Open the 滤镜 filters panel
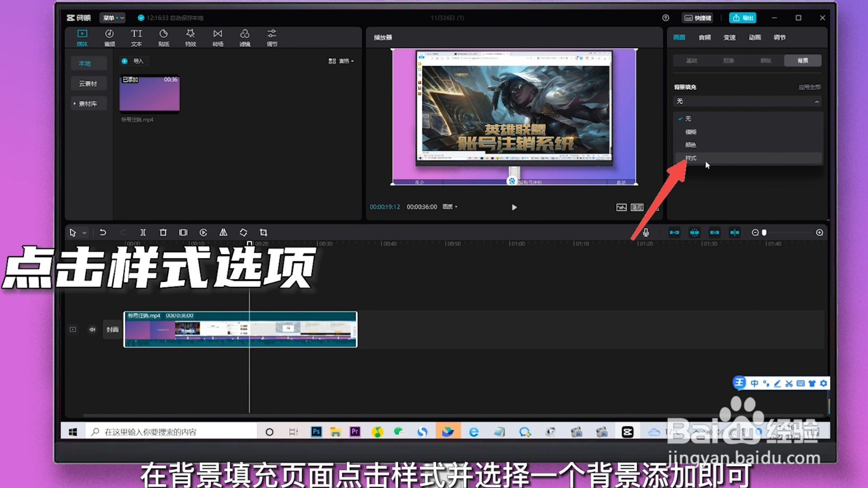The image size is (868, 488). point(245,37)
